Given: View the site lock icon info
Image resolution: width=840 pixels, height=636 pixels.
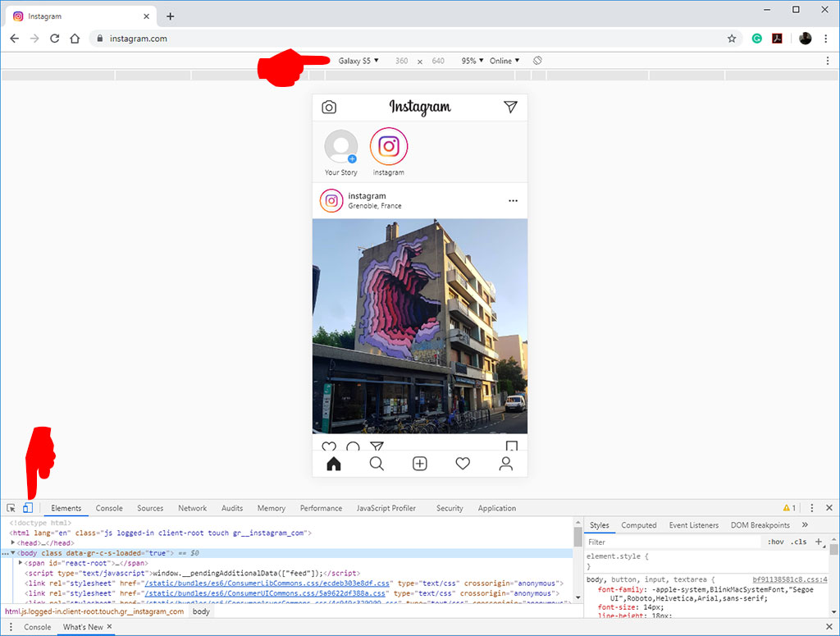Looking at the screenshot, I should 99,39.
